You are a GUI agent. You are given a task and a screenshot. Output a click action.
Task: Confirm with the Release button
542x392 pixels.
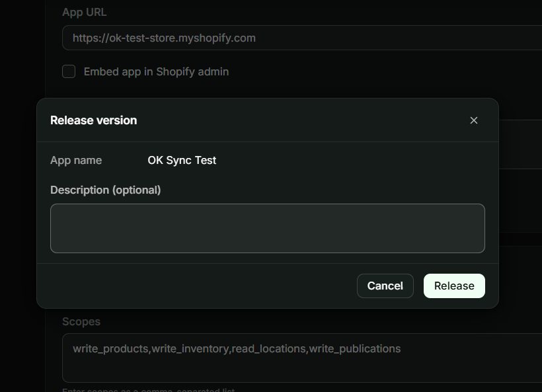point(454,286)
